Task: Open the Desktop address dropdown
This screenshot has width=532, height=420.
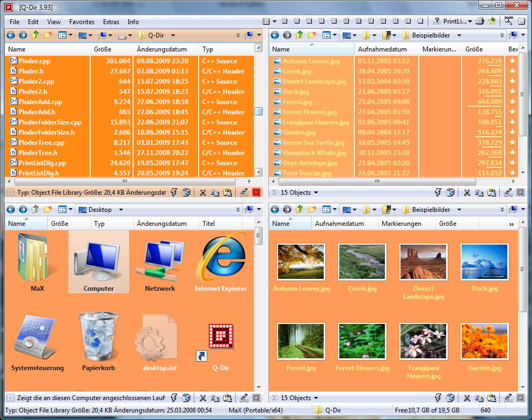Action: pyautogui.click(x=121, y=210)
